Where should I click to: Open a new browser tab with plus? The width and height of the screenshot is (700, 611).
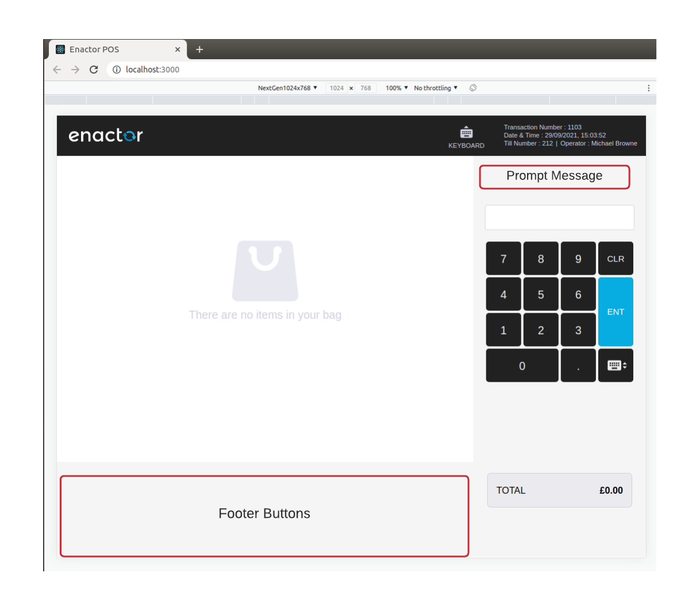point(199,49)
